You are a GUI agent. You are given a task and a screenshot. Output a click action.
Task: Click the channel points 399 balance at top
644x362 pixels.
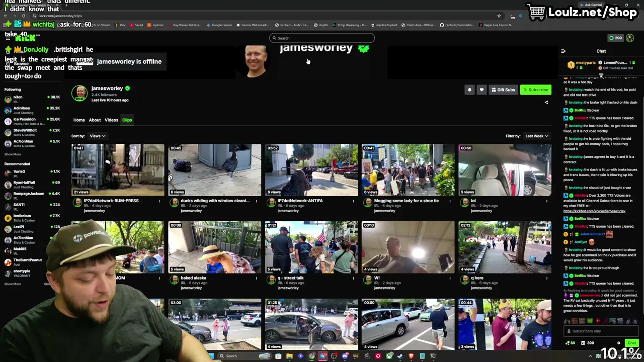point(615,38)
